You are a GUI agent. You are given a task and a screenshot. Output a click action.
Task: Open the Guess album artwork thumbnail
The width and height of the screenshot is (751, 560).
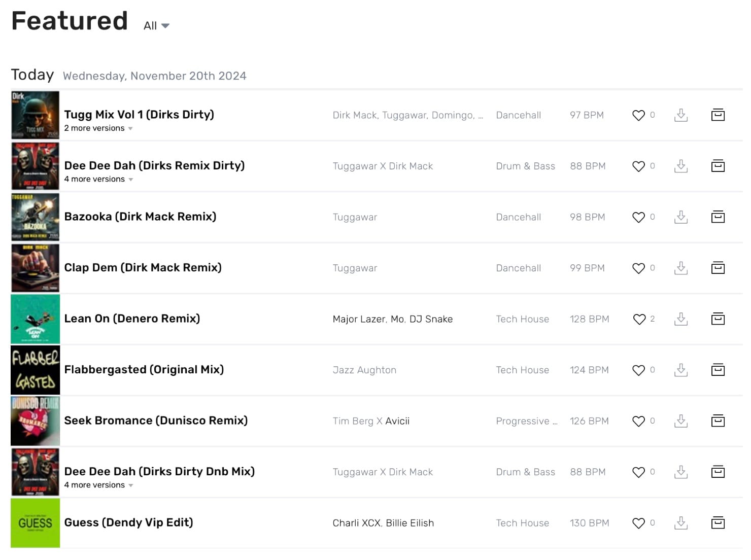coord(35,522)
